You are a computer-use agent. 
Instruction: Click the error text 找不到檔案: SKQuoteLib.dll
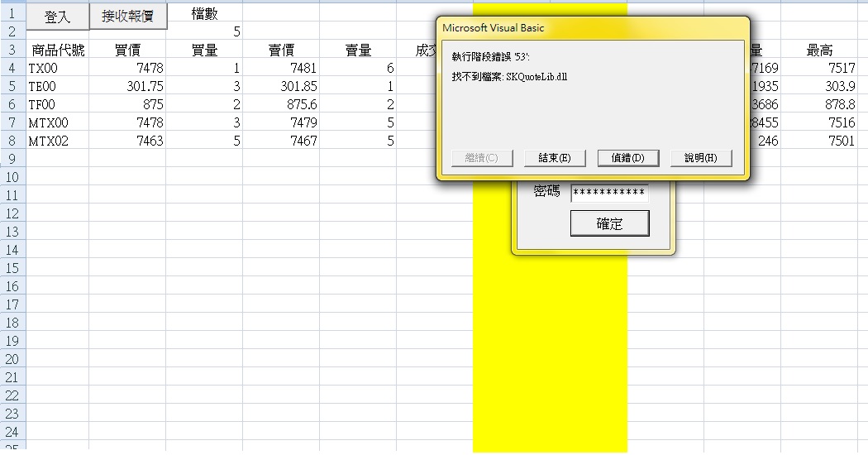point(509,77)
